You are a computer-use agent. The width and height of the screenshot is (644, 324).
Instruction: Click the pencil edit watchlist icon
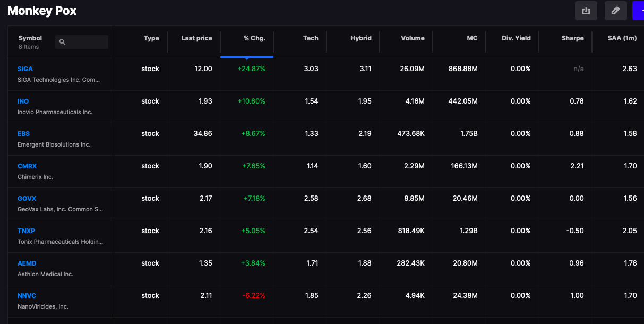coord(616,11)
